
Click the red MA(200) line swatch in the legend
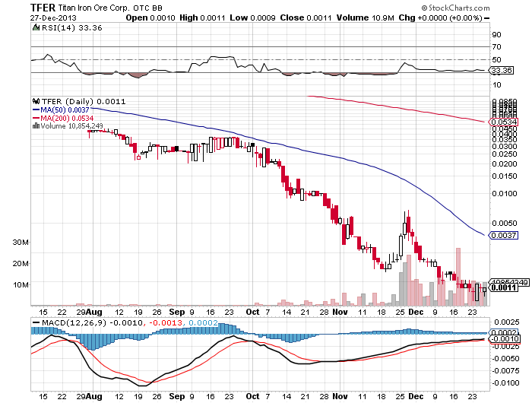tap(36, 118)
